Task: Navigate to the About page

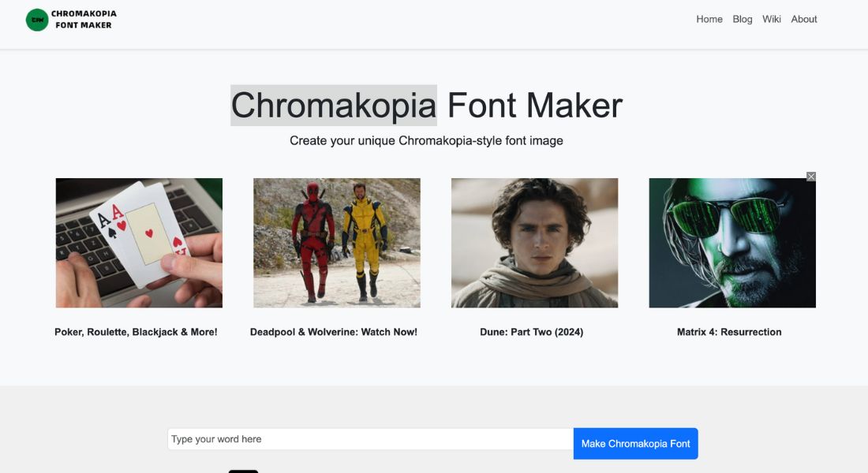Action: click(804, 19)
